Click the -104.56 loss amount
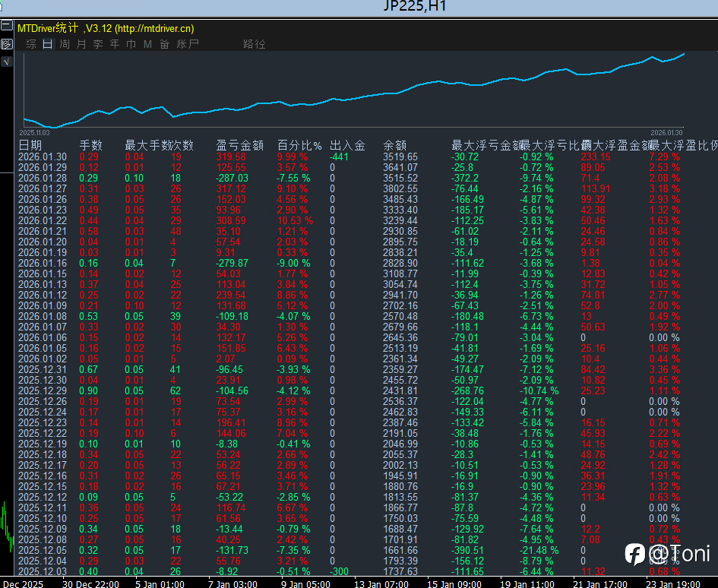718x588 pixels. pyautogui.click(x=232, y=391)
